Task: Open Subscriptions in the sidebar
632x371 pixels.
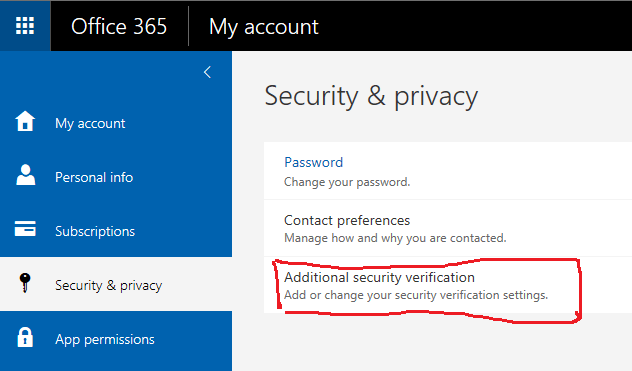Action: coord(95,231)
